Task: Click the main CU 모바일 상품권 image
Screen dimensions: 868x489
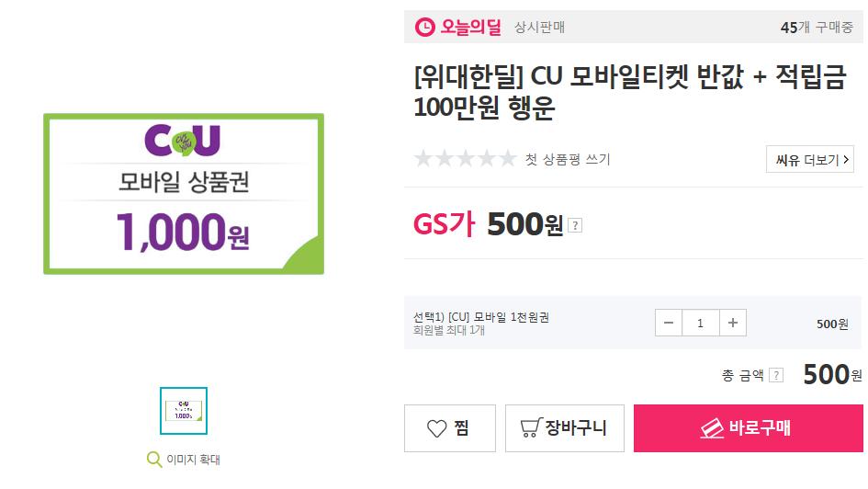Action: click(x=184, y=194)
